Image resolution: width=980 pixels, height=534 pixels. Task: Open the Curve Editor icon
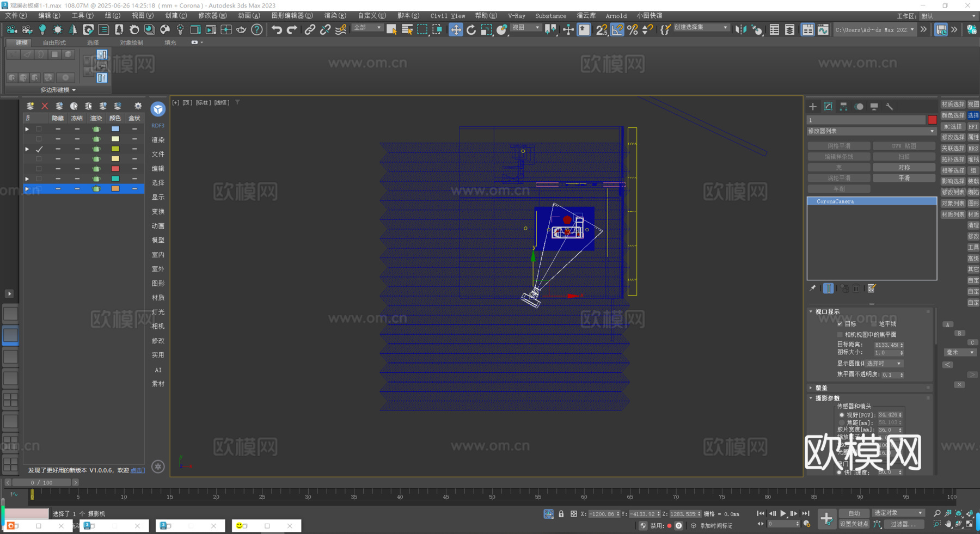coord(823,29)
